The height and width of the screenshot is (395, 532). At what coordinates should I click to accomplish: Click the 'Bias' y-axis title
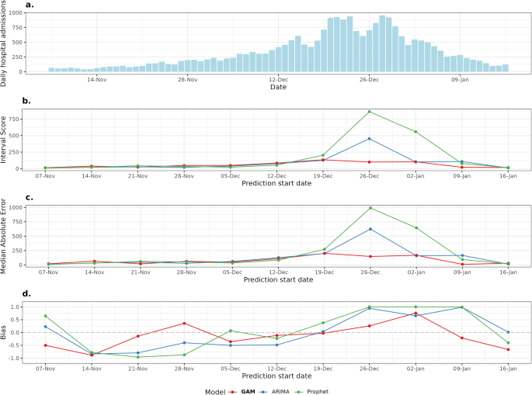pyautogui.click(x=3, y=332)
